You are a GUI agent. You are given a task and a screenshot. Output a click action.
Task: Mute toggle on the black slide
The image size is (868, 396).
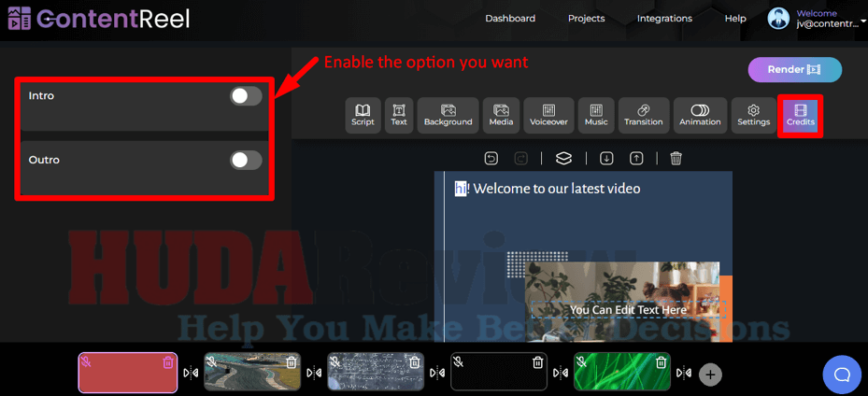coord(457,361)
